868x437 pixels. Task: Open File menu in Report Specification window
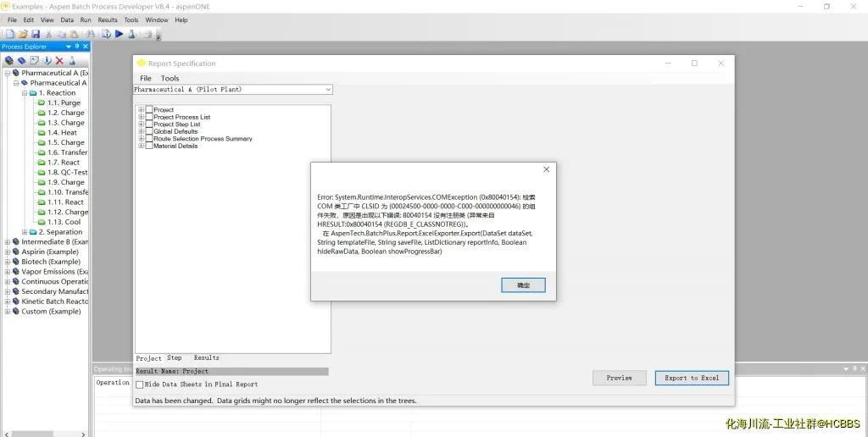pyautogui.click(x=146, y=78)
